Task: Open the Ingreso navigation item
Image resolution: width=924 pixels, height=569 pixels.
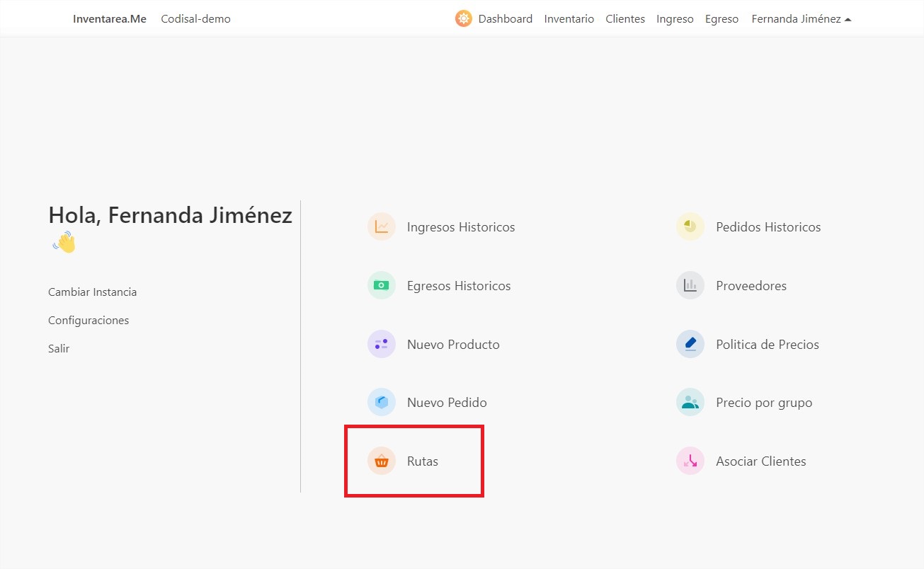Action: click(x=674, y=18)
